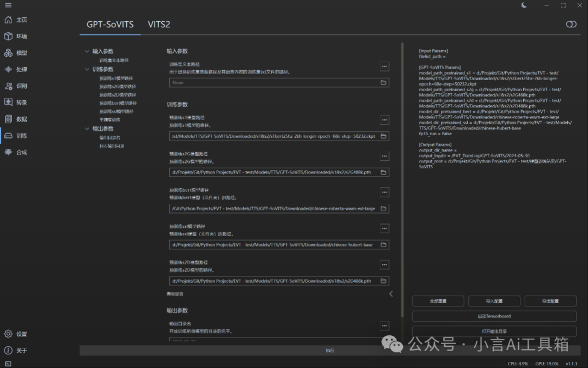Switch to the VITS2 tab
Viewport: 588px width, 368px height.
[x=159, y=25]
